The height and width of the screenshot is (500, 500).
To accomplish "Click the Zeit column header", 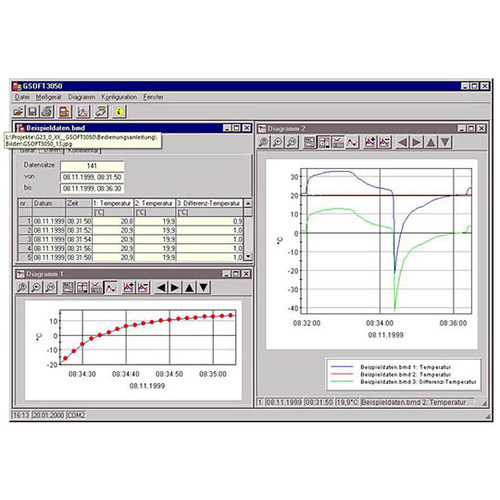I will click(x=79, y=203).
